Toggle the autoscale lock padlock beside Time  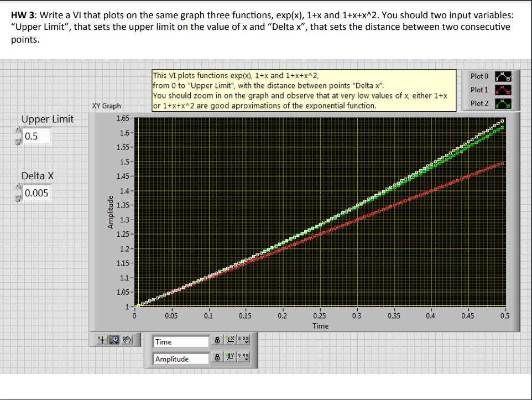coord(217,340)
